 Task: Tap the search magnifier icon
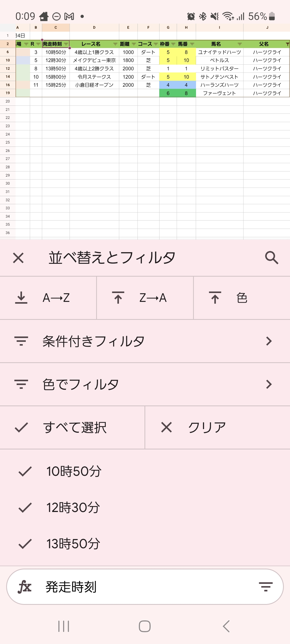coord(271,258)
